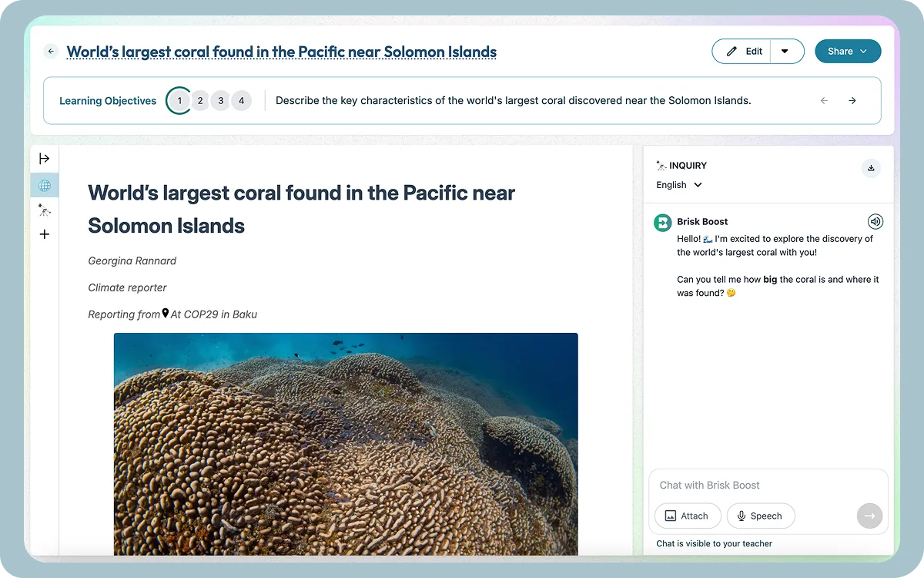Click the author name Georgina Rannard
924x578 pixels.
(132, 261)
